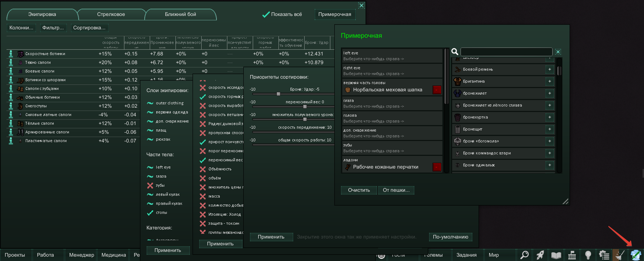This screenshot has height=261, width=644.
Task: Open the shirt gear icon in bottom bar
Action: (x=636, y=255)
